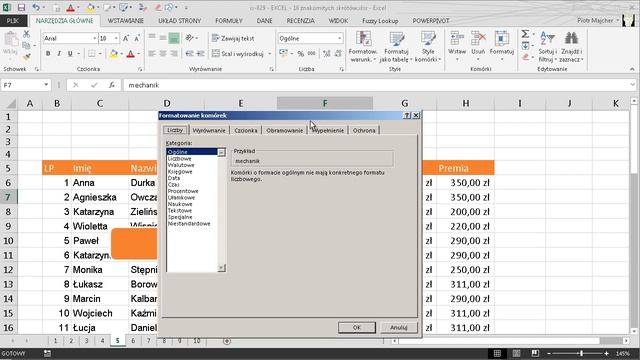Select sheet tab 6
This screenshot has height=360, width=640.
click(x=133, y=341)
